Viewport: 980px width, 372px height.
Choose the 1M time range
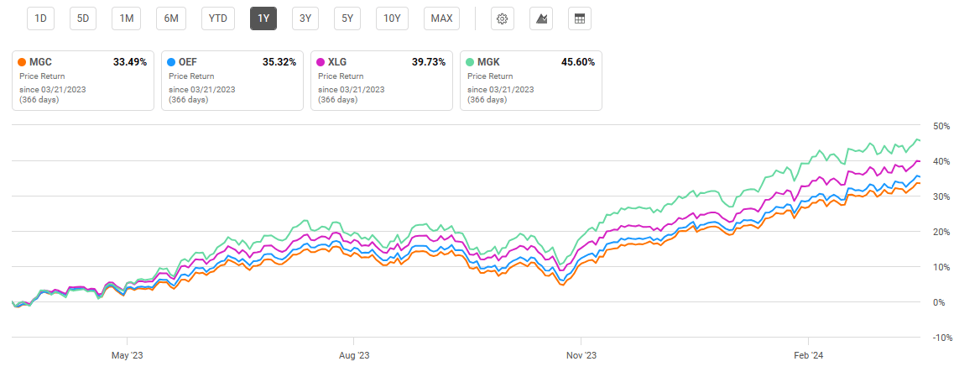pos(127,18)
